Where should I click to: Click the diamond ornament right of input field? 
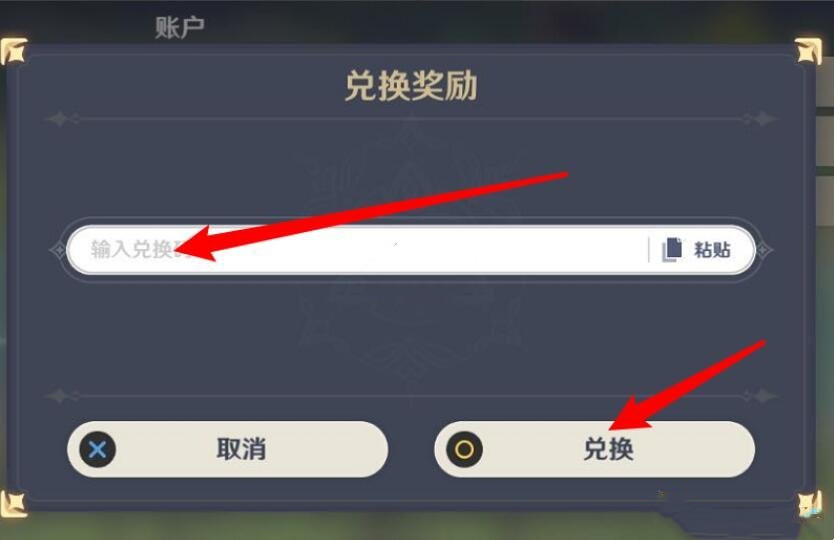click(764, 250)
